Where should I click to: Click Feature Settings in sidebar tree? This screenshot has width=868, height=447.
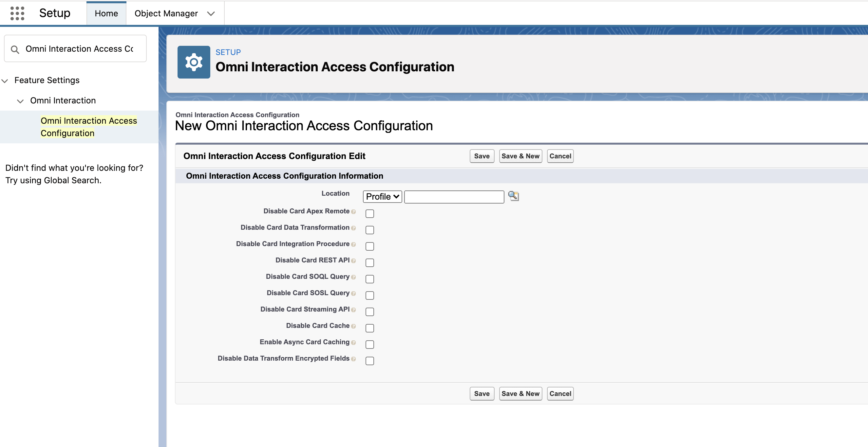tap(47, 80)
